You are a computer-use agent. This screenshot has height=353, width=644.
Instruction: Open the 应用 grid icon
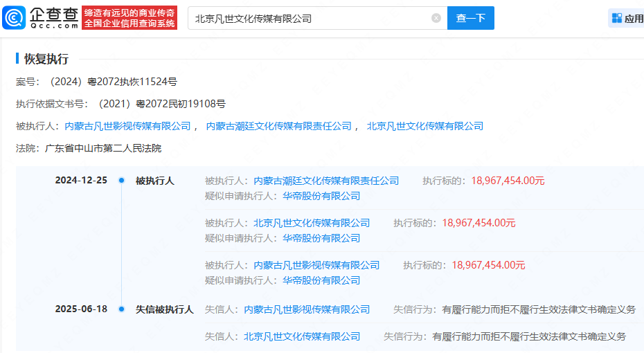[616, 18]
